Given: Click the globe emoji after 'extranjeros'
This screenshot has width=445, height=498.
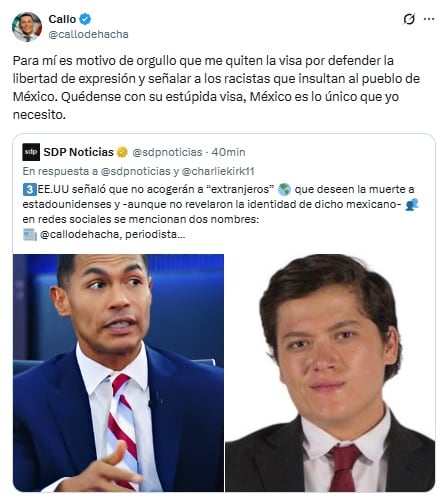Looking at the screenshot, I should [x=284, y=189].
